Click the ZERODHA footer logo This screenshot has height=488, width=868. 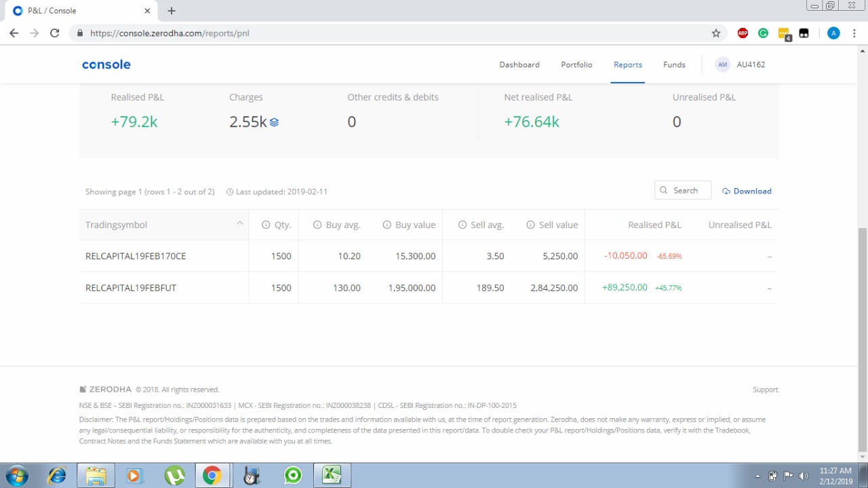point(106,390)
